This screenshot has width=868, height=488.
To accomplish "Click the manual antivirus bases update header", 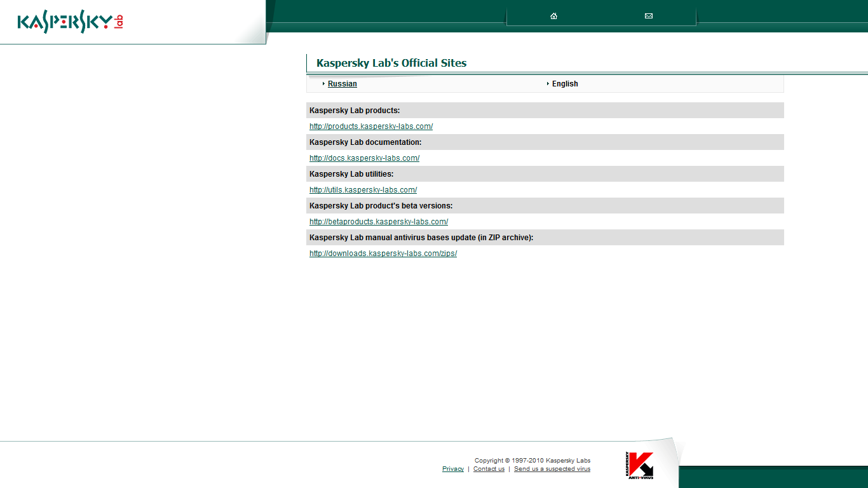I will (x=421, y=238).
